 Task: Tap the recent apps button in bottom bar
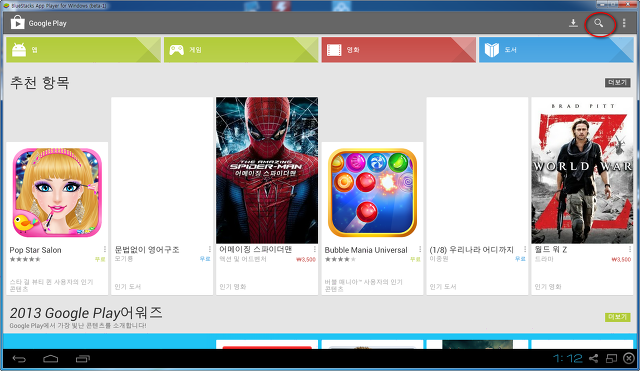tap(82, 359)
